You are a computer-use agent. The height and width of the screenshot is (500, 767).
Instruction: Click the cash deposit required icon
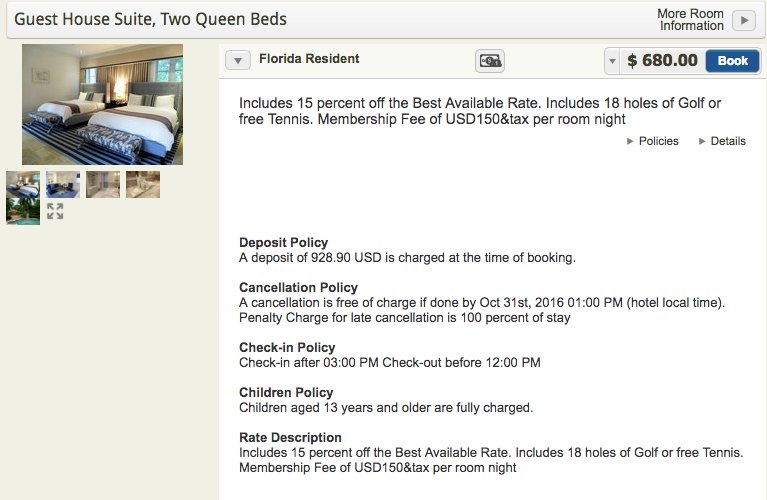[490, 61]
